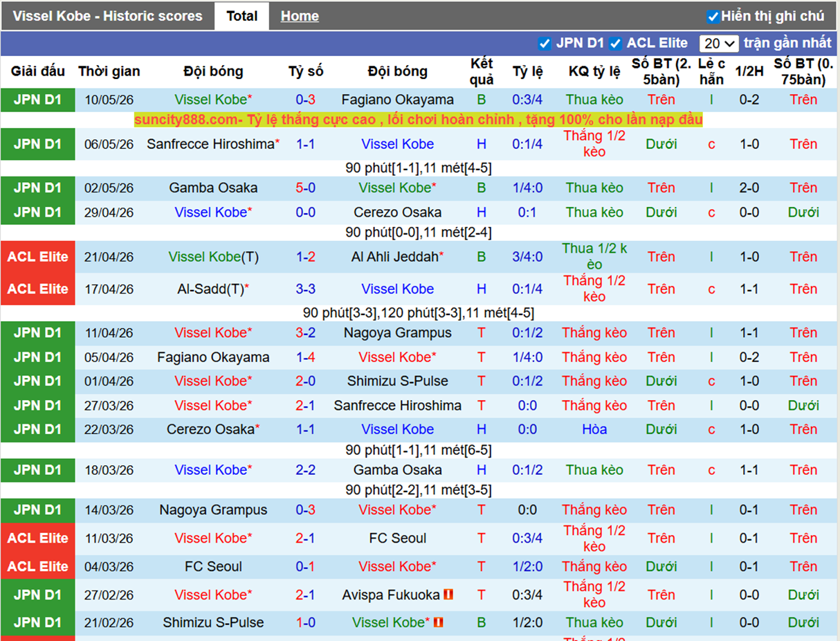Click the half-time score 2-0 in 02/05/26 row
Screen dimensions: 840x641
pos(749,188)
